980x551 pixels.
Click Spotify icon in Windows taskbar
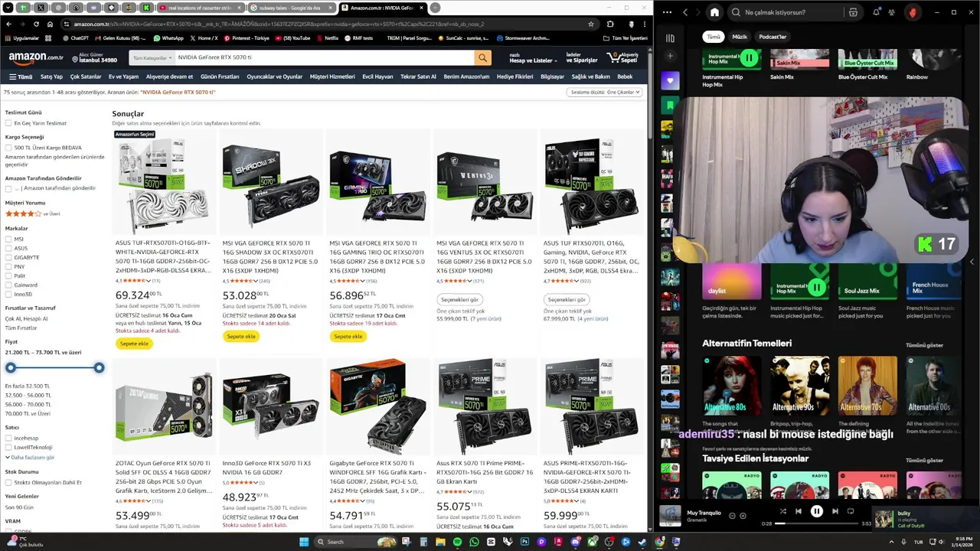pyautogui.click(x=457, y=542)
